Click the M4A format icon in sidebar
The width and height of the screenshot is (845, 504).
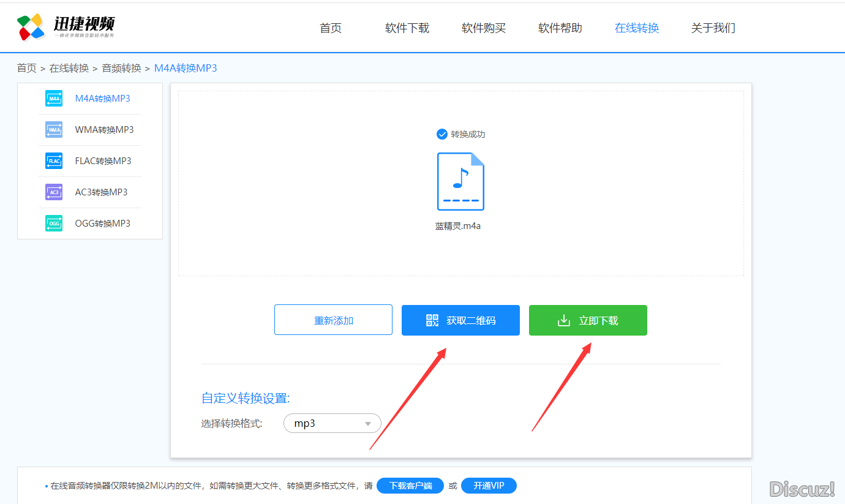54,98
